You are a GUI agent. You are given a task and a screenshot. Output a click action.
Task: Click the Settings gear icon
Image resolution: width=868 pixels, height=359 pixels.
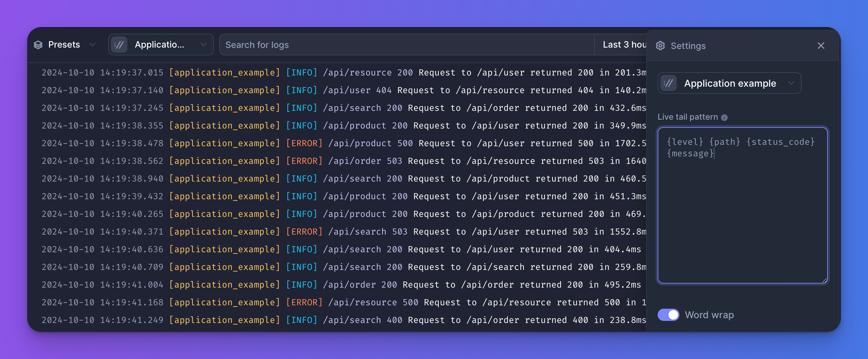coord(660,46)
